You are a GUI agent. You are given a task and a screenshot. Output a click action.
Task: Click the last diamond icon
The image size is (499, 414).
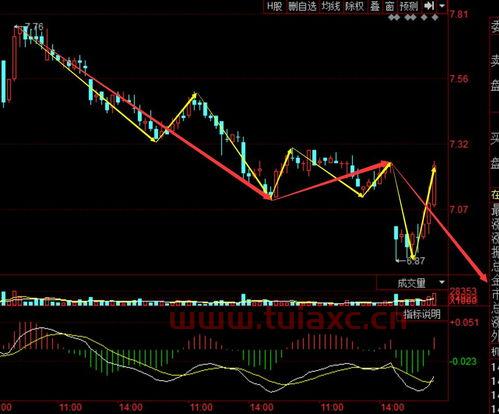click(x=435, y=17)
